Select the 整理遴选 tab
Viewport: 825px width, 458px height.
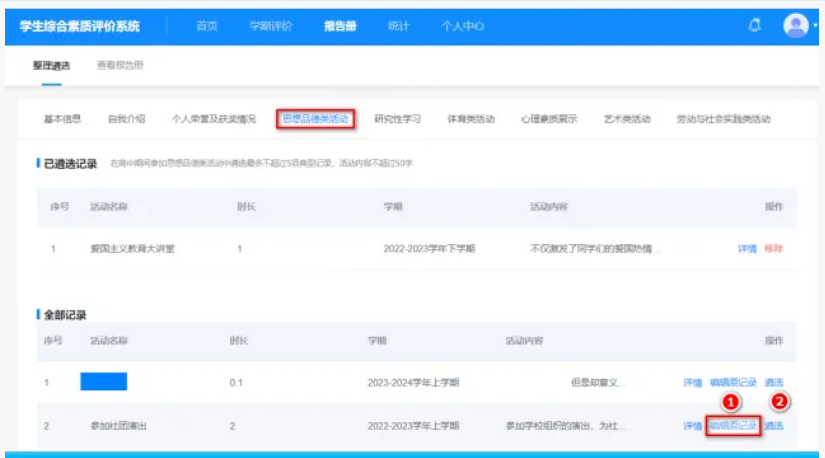click(52, 66)
